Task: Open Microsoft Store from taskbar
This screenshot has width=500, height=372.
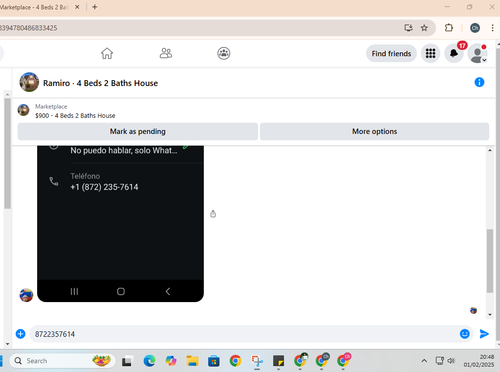Action: (214, 361)
